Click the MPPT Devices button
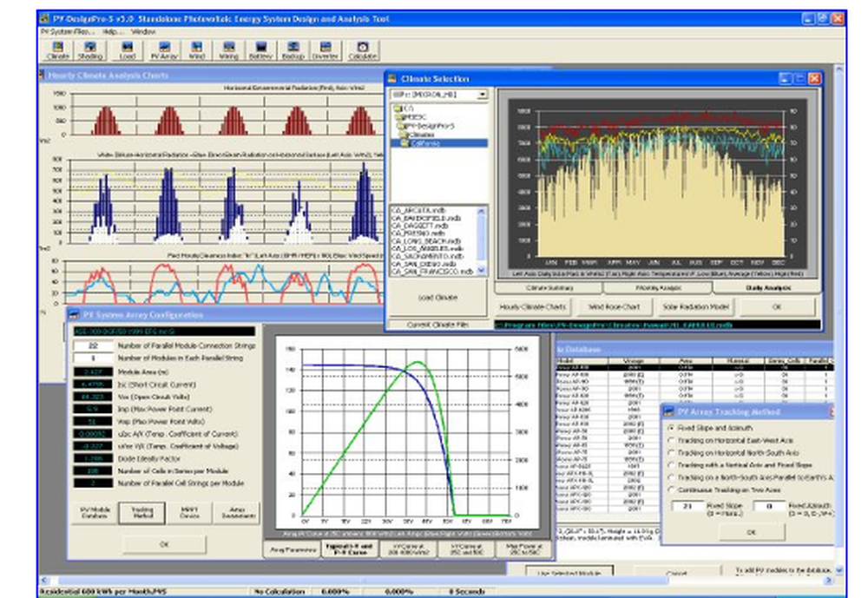This screenshot has height=598, width=868. pyautogui.click(x=189, y=513)
